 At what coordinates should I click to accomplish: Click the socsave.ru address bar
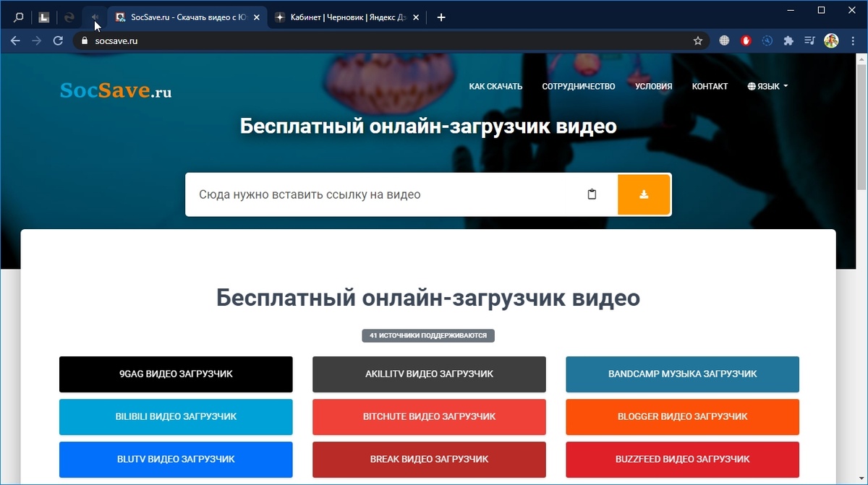(x=391, y=41)
